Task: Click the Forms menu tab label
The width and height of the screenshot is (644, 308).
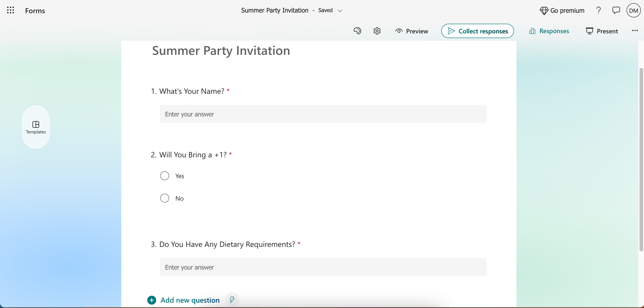Action: click(x=35, y=11)
